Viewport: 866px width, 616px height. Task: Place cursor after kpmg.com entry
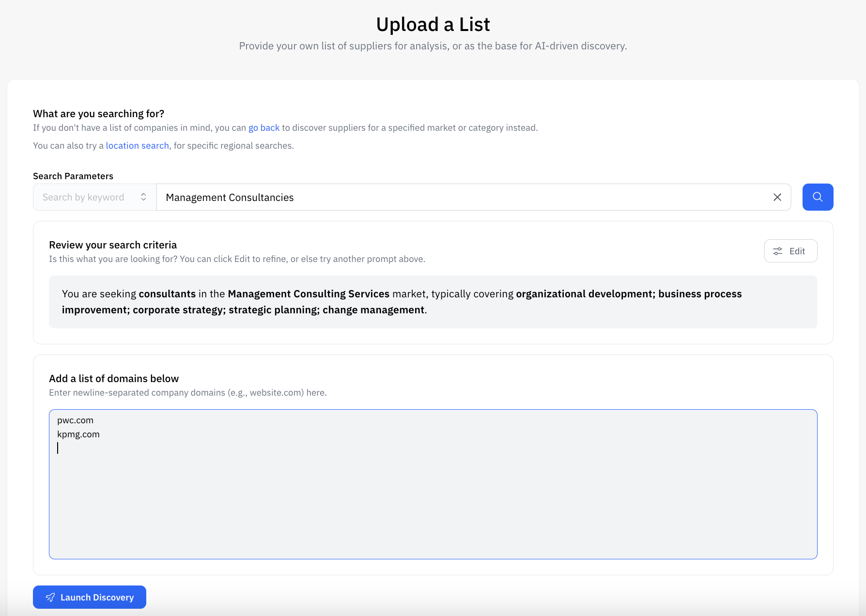(100, 434)
